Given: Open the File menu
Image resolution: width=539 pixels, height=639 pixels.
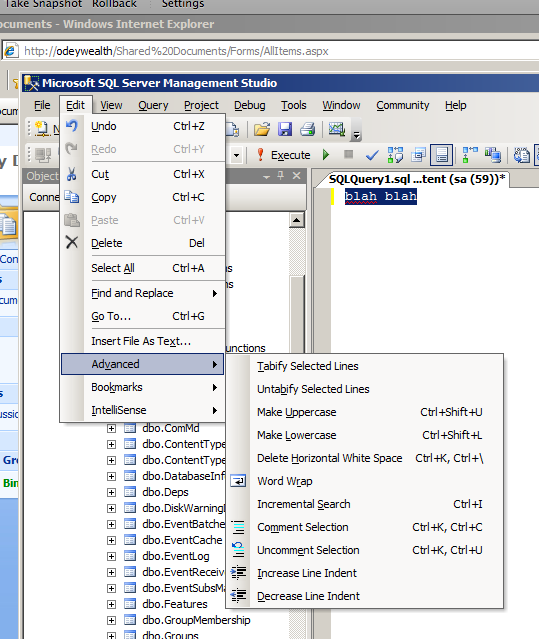Looking at the screenshot, I should point(42,105).
